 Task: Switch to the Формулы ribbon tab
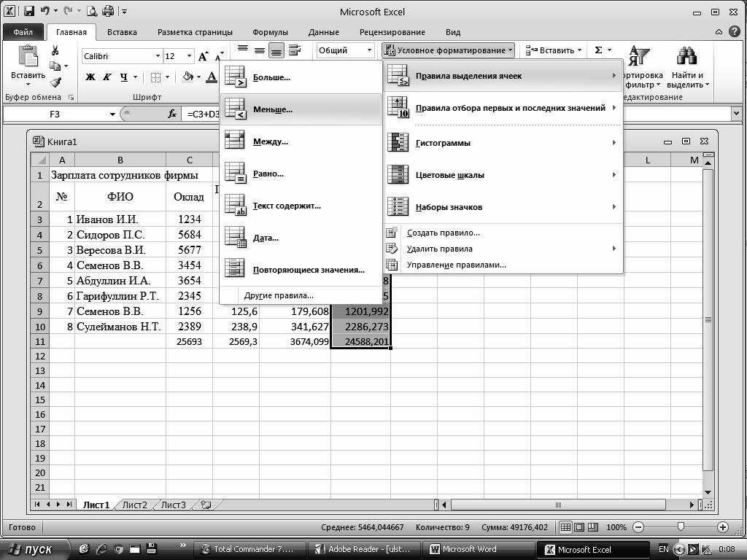(270, 32)
